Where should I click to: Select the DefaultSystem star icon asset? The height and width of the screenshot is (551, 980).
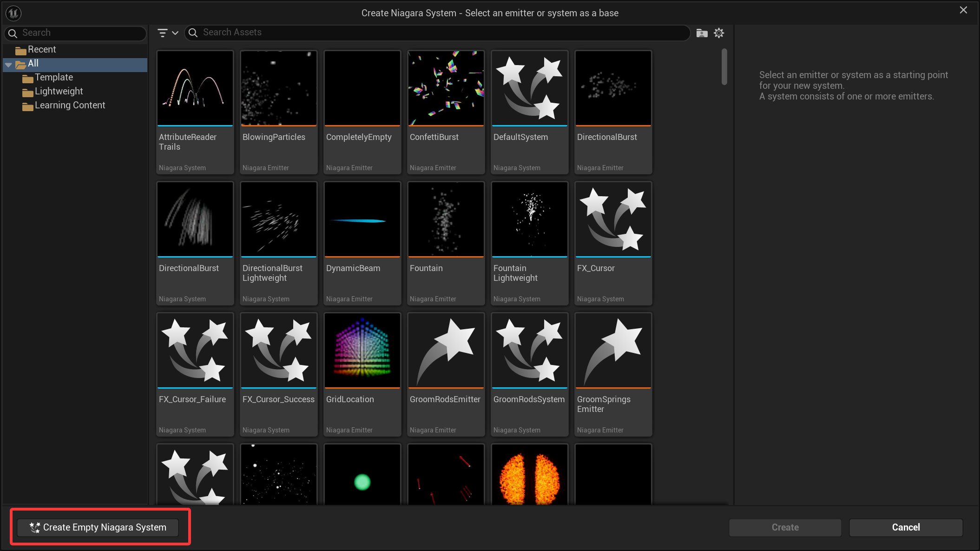pyautogui.click(x=529, y=88)
